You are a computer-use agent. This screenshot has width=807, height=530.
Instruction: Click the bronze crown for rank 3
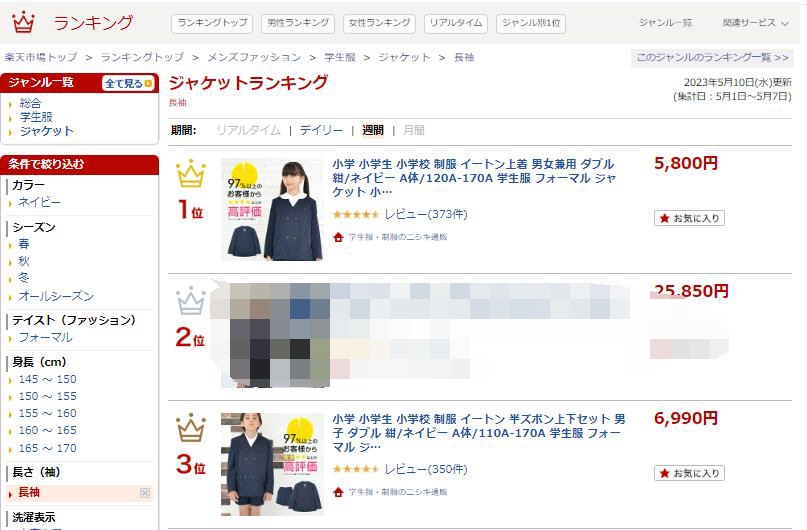(190, 428)
